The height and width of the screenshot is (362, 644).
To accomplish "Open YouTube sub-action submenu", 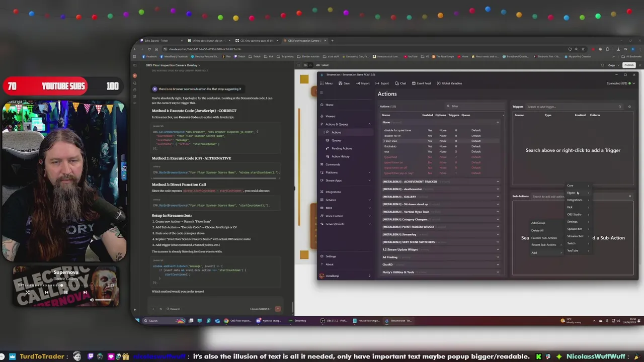I will (x=578, y=250).
